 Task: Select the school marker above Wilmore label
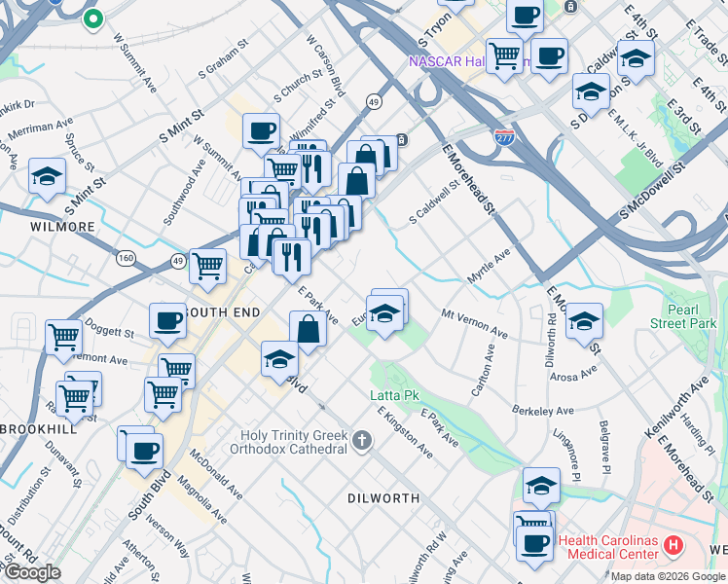(x=47, y=179)
